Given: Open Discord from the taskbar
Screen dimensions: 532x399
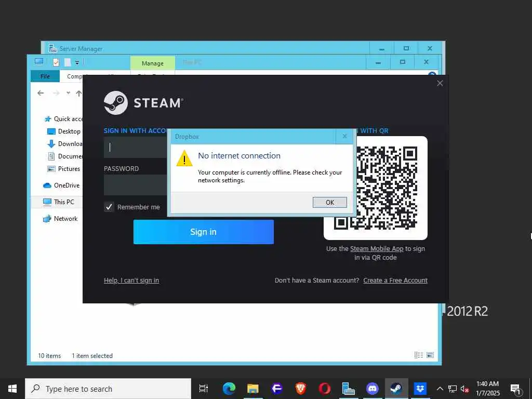Looking at the screenshot, I should tap(372, 389).
